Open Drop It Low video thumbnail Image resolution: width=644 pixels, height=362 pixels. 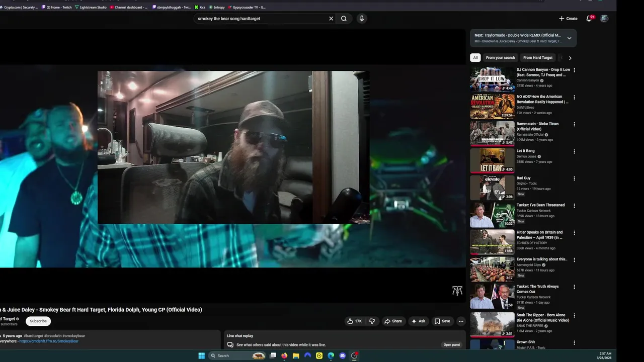pyautogui.click(x=492, y=79)
